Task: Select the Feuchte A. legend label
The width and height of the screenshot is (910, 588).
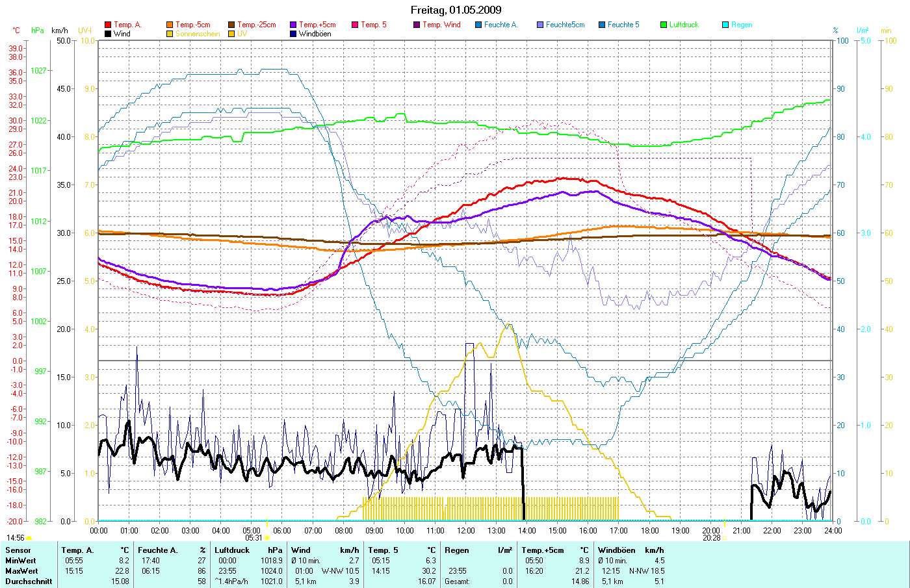Action: 500,25
